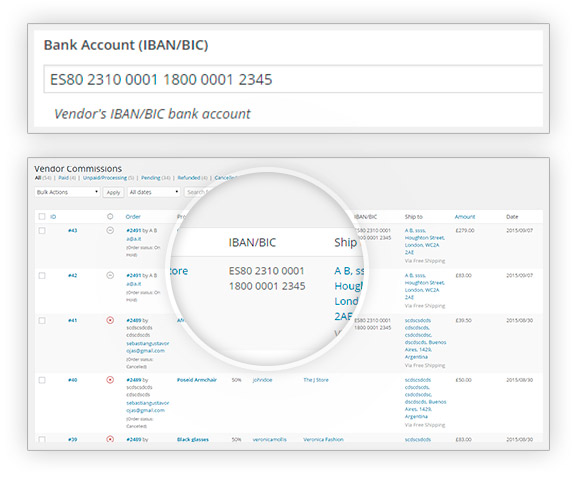This screenshot has height=480, width=581.
Task: Select the checkbox for commission #43
Action: (42, 231)
